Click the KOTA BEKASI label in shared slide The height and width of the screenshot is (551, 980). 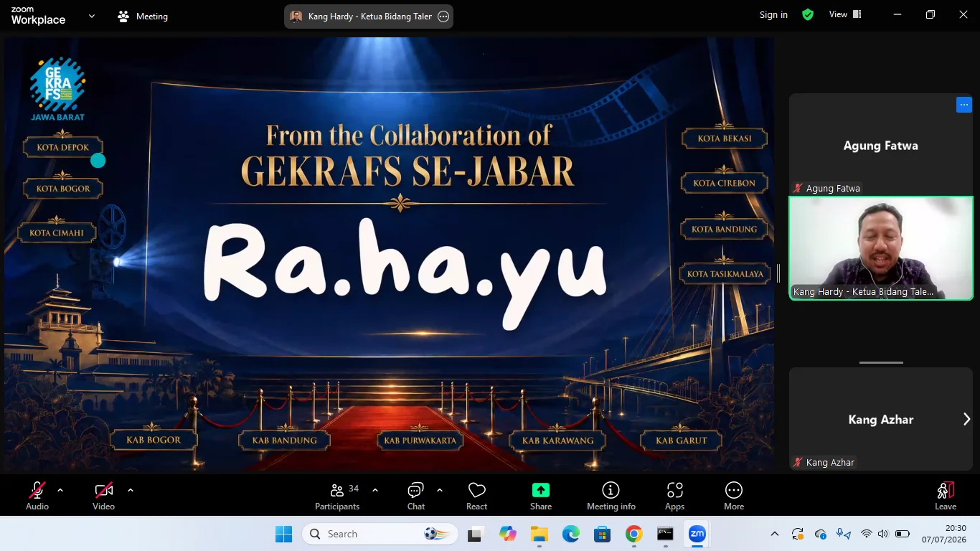click(725, 138)
